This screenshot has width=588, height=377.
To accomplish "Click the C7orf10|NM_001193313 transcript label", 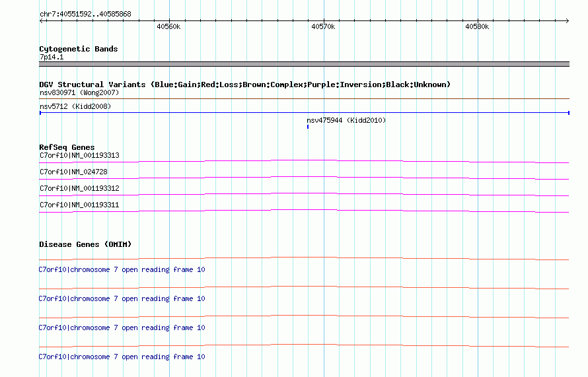I will pos(79,155).
